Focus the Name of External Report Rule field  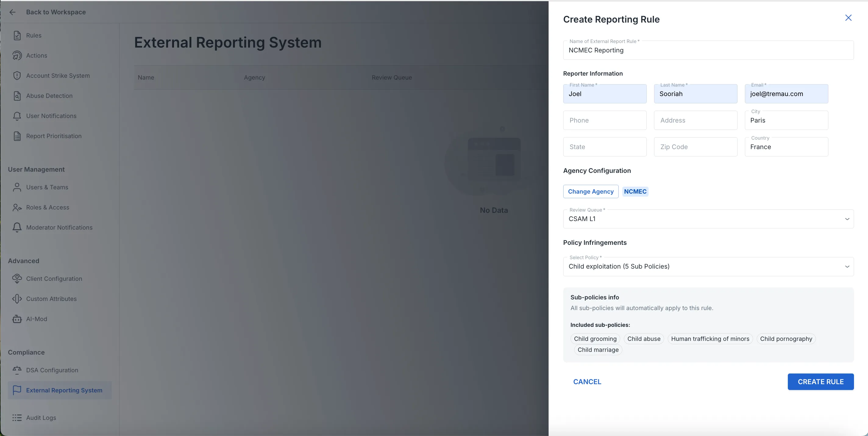708,50
